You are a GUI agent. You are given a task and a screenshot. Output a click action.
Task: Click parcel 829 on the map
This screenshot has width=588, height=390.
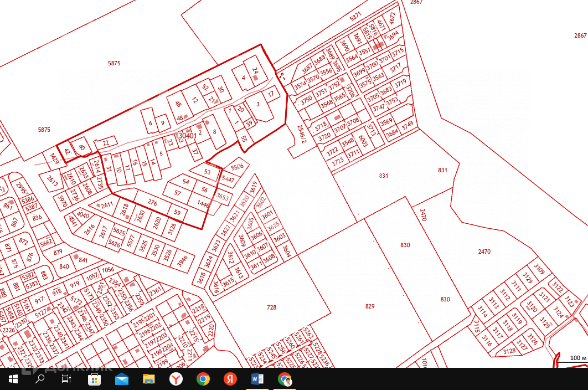click(x=370, y=306)
